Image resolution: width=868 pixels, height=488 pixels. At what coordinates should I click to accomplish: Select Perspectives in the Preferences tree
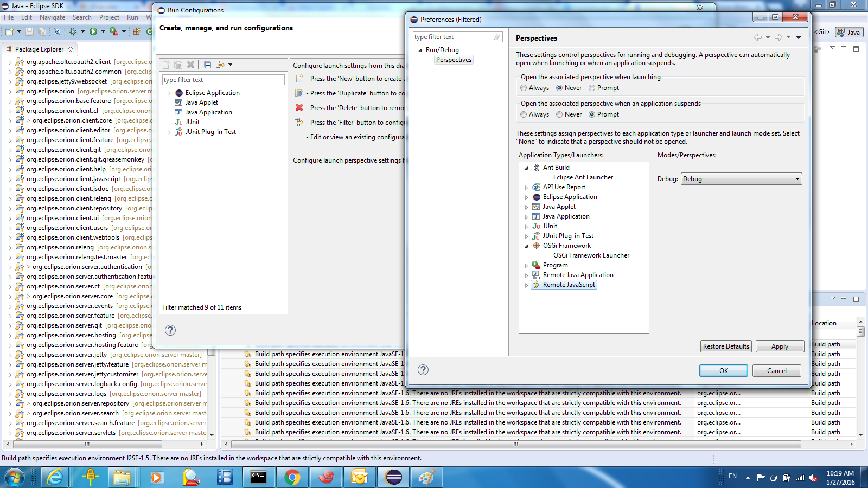point(454,60)
